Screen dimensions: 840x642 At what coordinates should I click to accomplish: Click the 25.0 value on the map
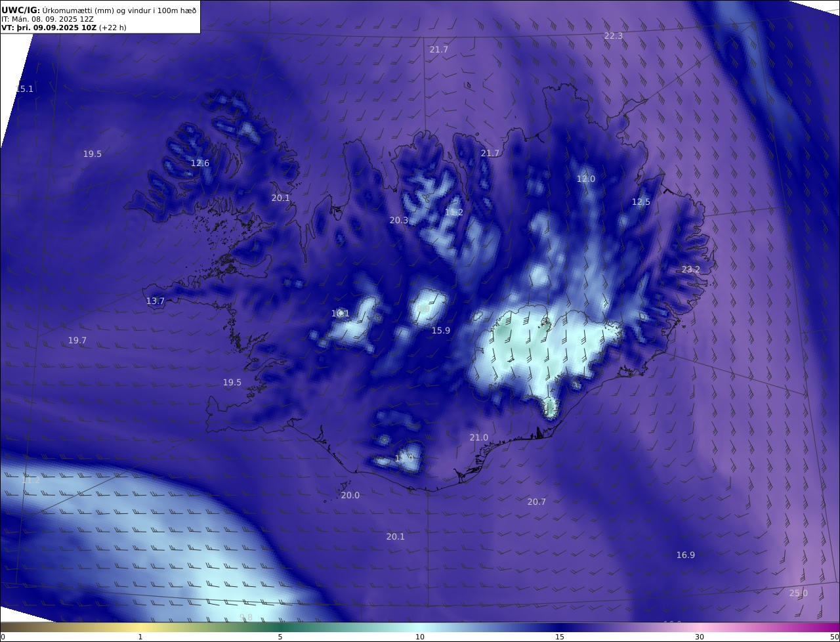[798, 593]
